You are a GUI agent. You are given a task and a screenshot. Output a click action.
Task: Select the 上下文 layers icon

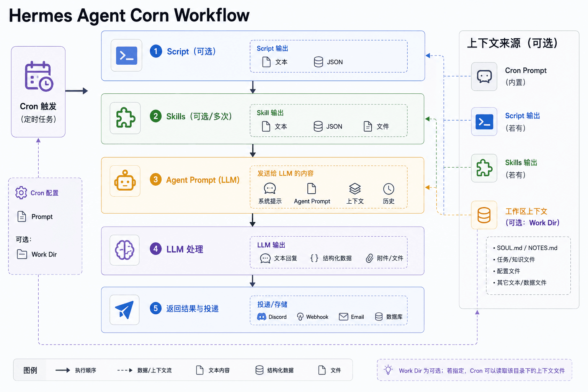coord(355,189)
